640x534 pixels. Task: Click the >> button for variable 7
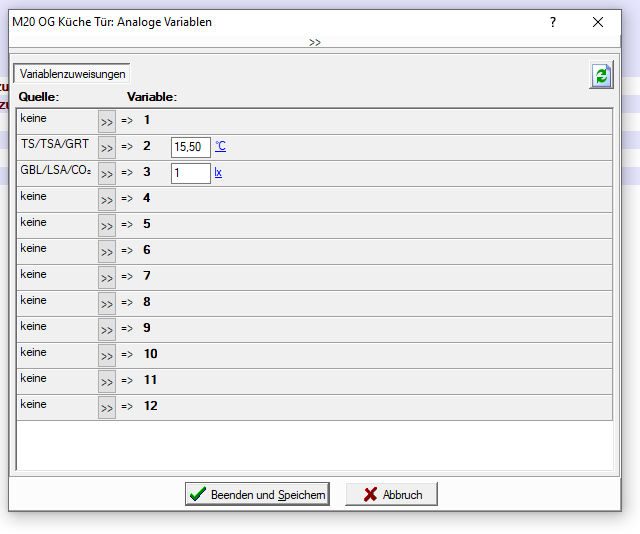pos(107,277)
